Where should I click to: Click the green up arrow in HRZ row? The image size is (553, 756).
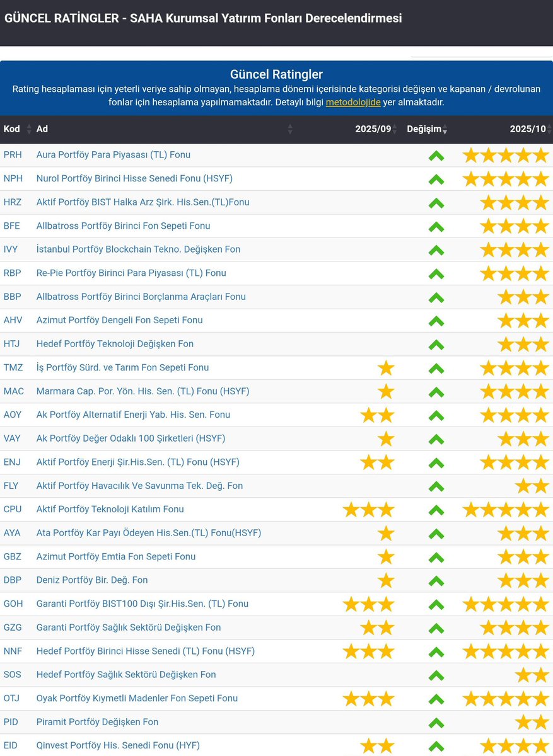coord(436,203)
